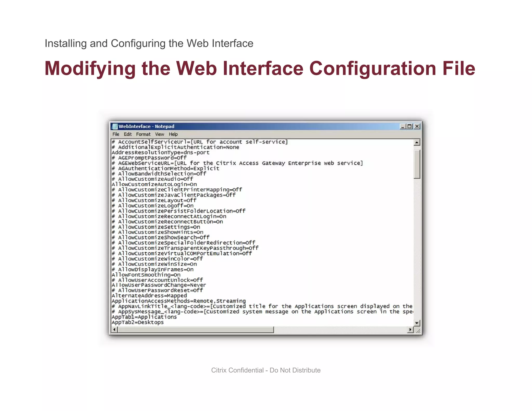Click the AdditionalExplicitAuthentication=None line

click(175, 147)
